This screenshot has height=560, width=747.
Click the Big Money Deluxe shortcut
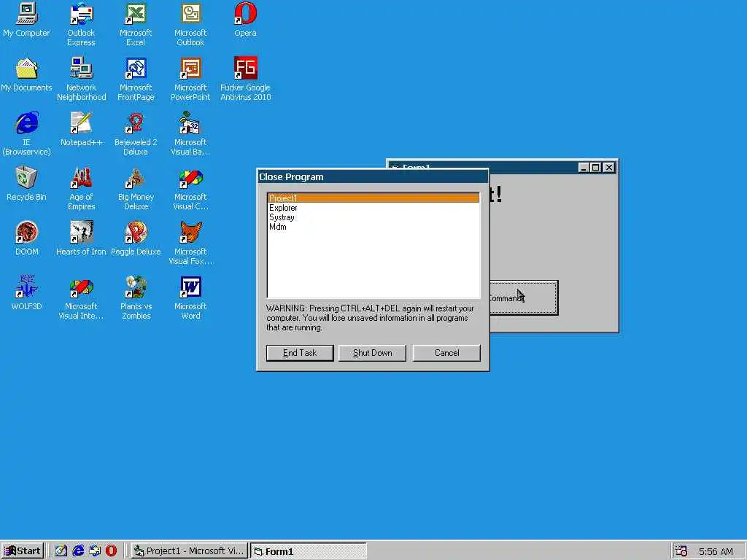[136, 188]
